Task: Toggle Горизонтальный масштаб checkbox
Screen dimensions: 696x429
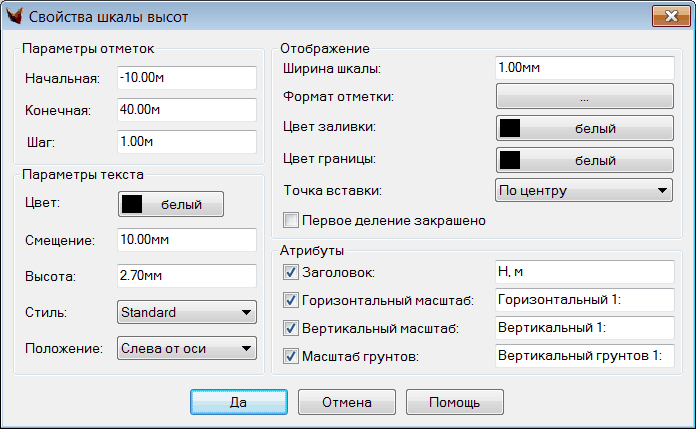Action: [x=291, y=300]
